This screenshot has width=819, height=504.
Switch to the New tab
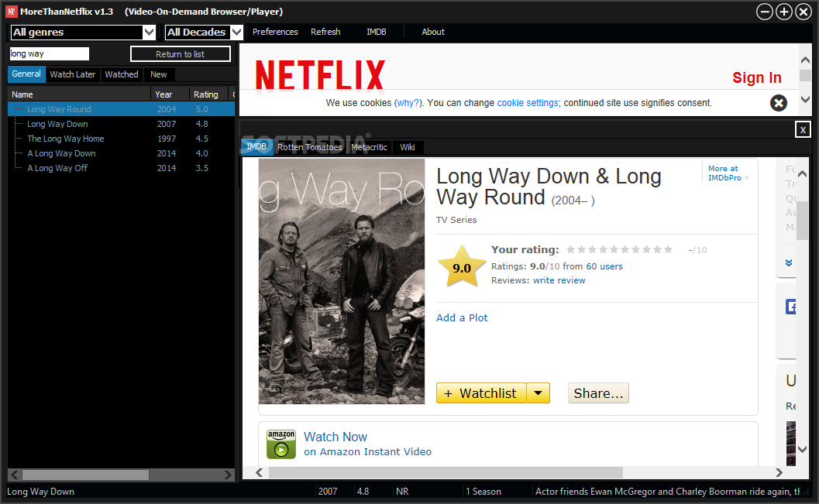[x=159, y=74]
